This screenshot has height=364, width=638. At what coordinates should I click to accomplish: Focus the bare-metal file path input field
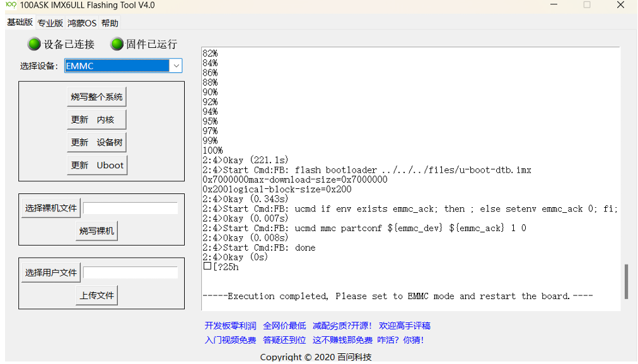pos(130,208)
